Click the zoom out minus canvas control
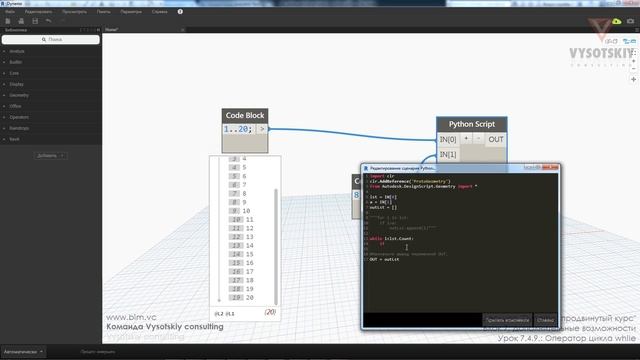 click(x=633, y=69)
